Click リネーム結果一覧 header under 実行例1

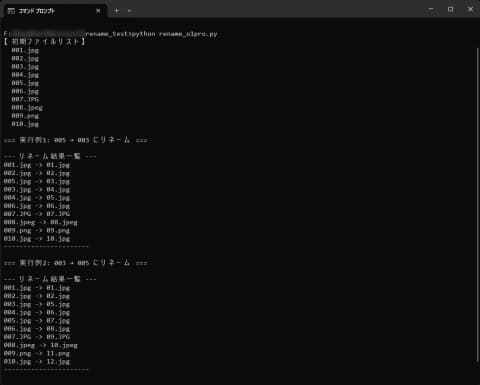[x=50, y=156]
